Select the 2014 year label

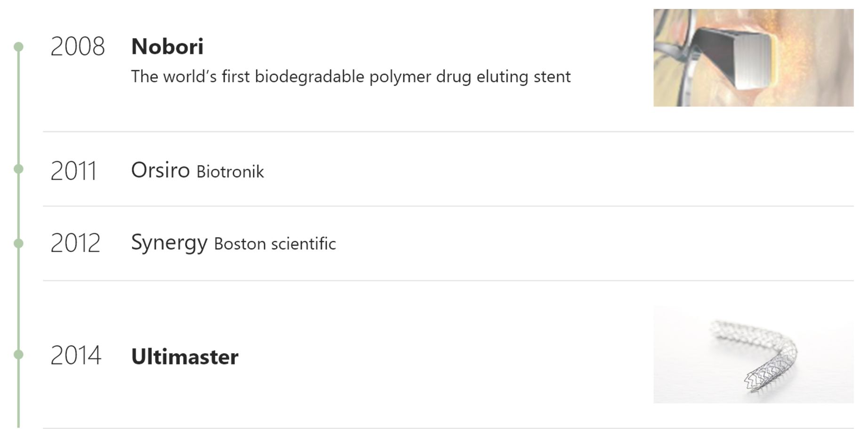(76, 355)
